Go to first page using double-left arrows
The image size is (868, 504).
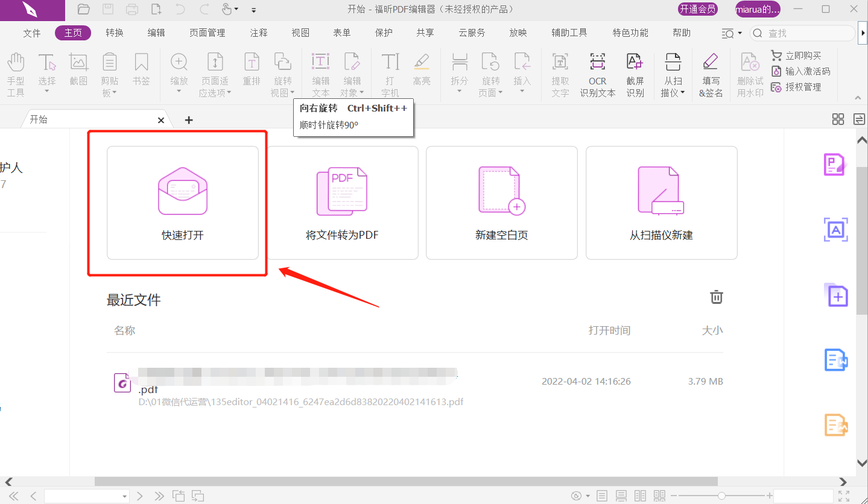[x=14, y=496]
